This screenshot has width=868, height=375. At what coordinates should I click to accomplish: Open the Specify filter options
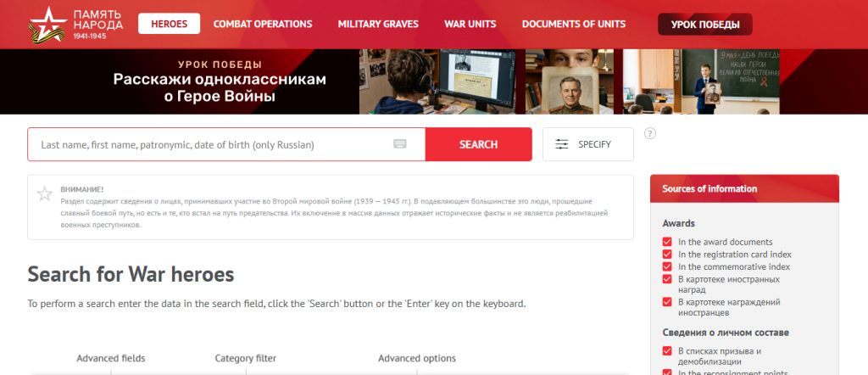(x=588, y=144)
